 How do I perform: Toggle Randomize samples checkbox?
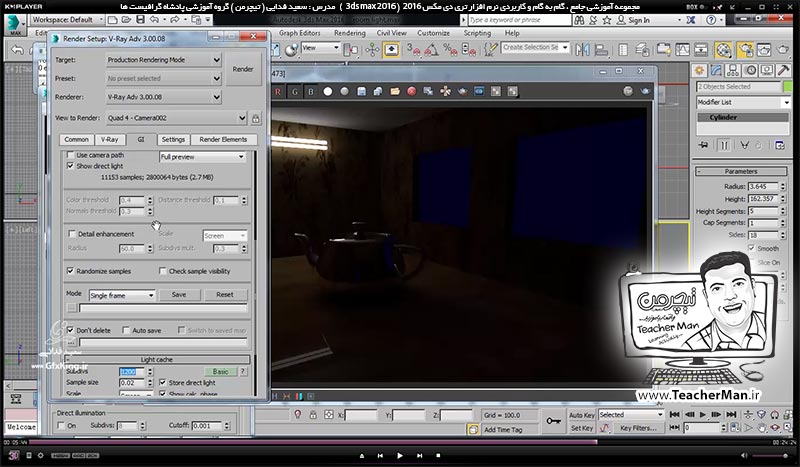[70, 271]
